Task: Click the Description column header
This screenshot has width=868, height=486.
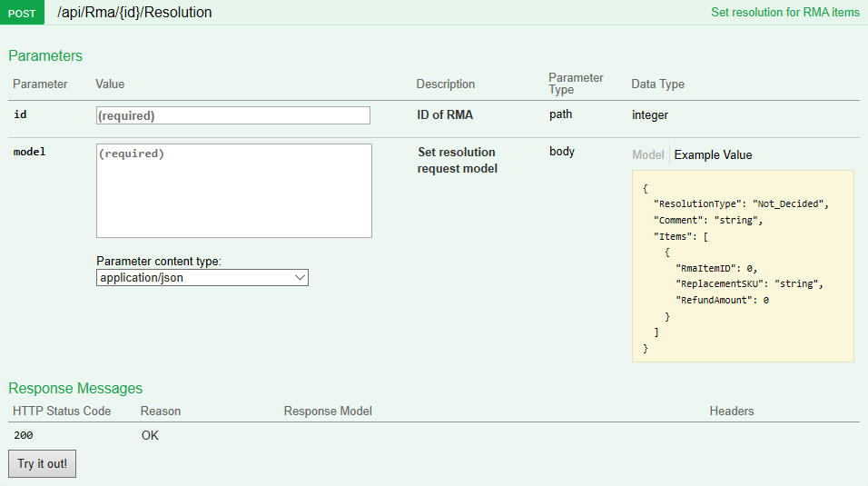Action: (x=446, y=84)
